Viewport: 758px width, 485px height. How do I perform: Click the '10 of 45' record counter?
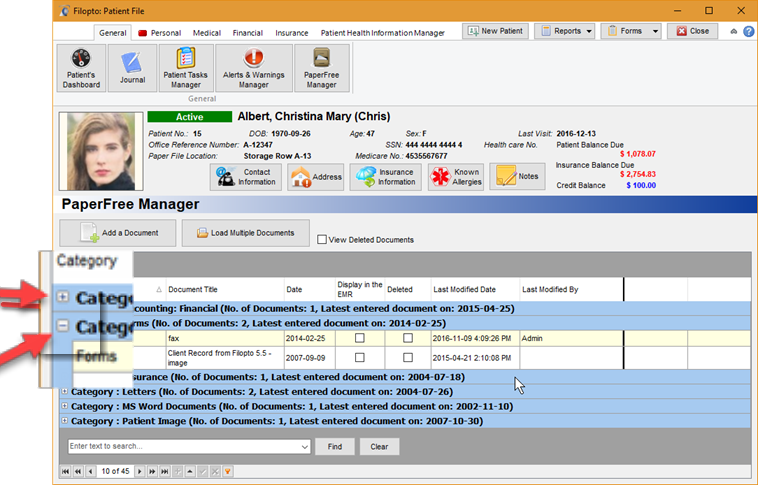click(x=116, y=471)
